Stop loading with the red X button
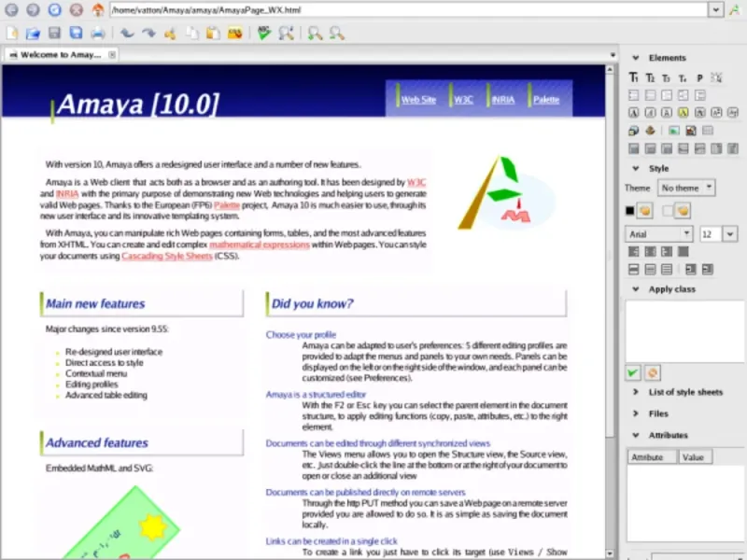The width and height of the screenshot is (747, 560). click(77, 9)
